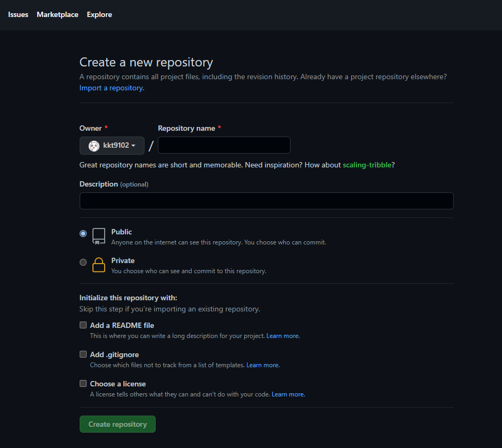Enable Add .gitignore checkbox

point(83,354)
